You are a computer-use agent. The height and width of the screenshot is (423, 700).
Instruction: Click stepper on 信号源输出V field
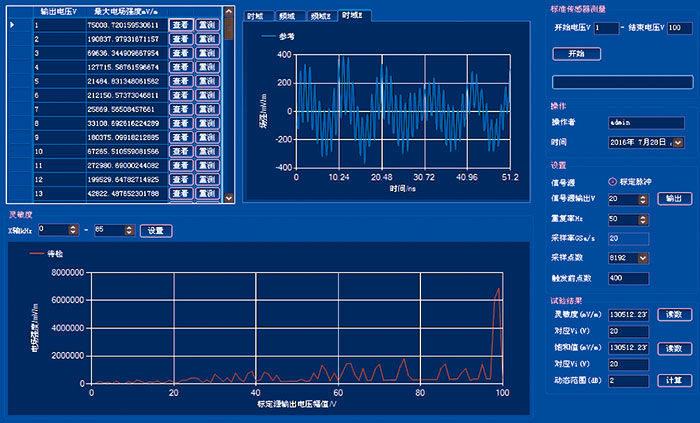(x=642, y=199)
